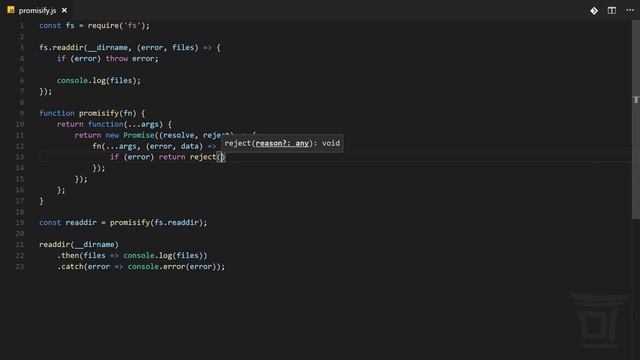The height and width of the screenshot is (360, 640).
Task: Click "readdir(__dirname)" on line 21
Action: tap(79, 244)
